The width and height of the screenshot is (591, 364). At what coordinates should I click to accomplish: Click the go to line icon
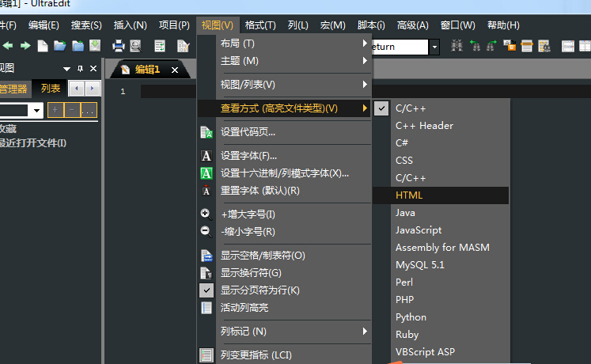[x=527, y=47]
